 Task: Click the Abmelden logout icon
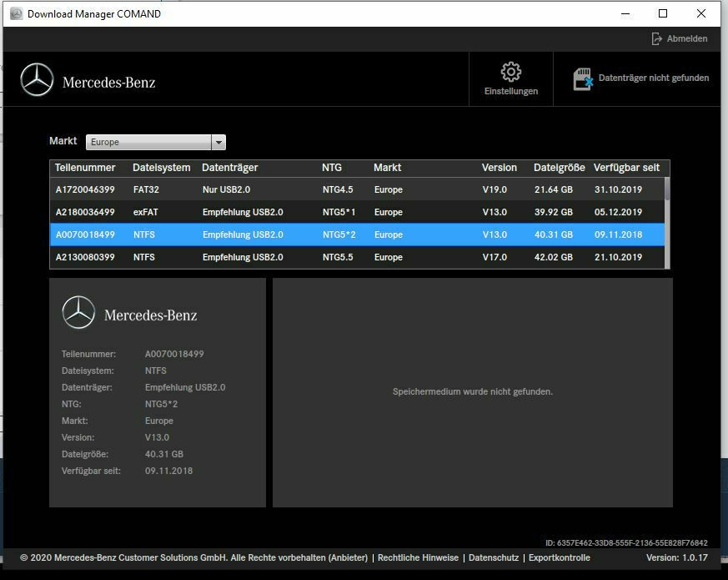(656, 38)
